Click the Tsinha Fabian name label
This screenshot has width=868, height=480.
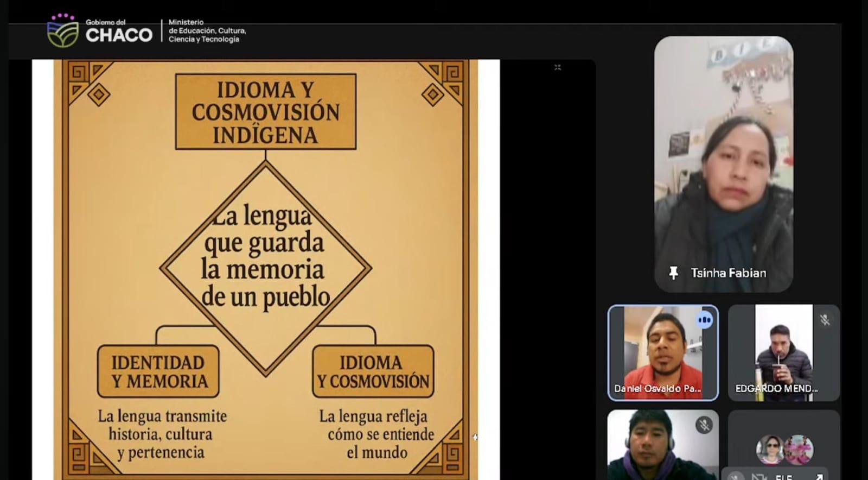click(728, 273)
